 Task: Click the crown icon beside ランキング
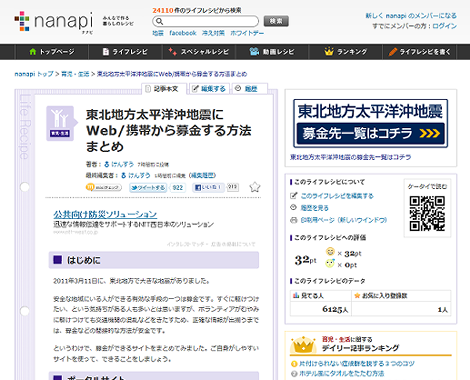coord(329,51)
